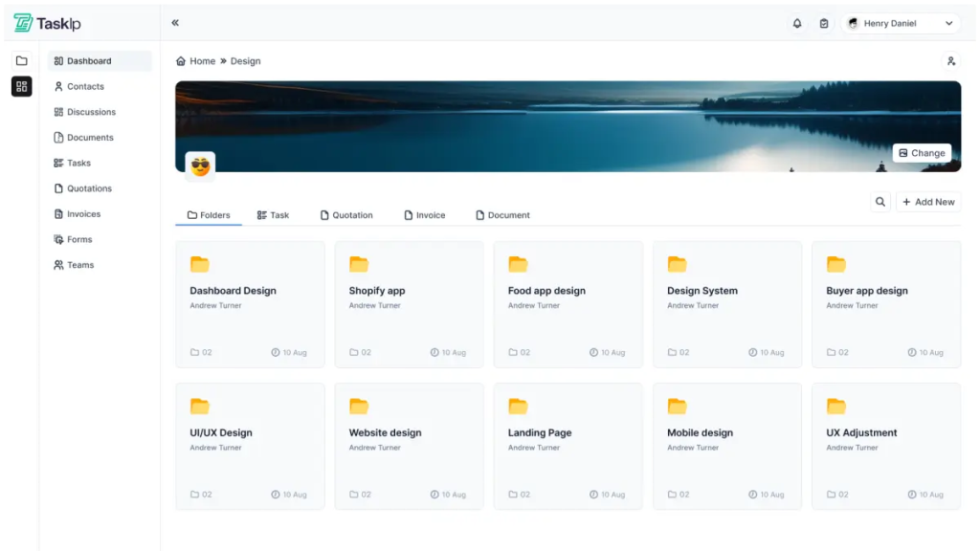Select the grid apps icon in left rail

[x=22, y=87]
